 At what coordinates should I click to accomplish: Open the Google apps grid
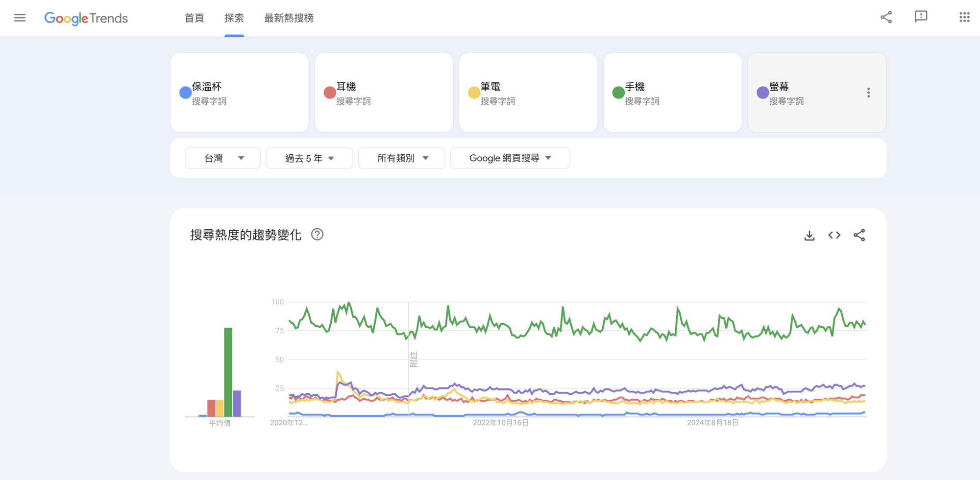click(964, 17)
